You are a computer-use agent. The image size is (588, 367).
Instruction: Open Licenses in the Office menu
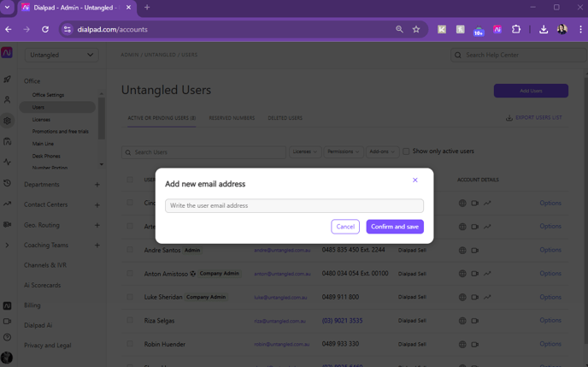coord(41,120)
